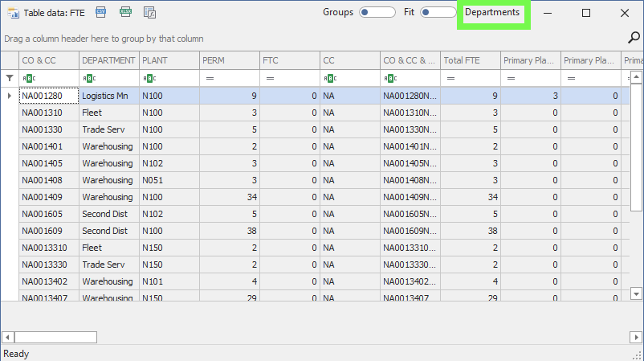644x361 pixels.
Task: Sort by the PLANT column header
Action: (169, 60)
